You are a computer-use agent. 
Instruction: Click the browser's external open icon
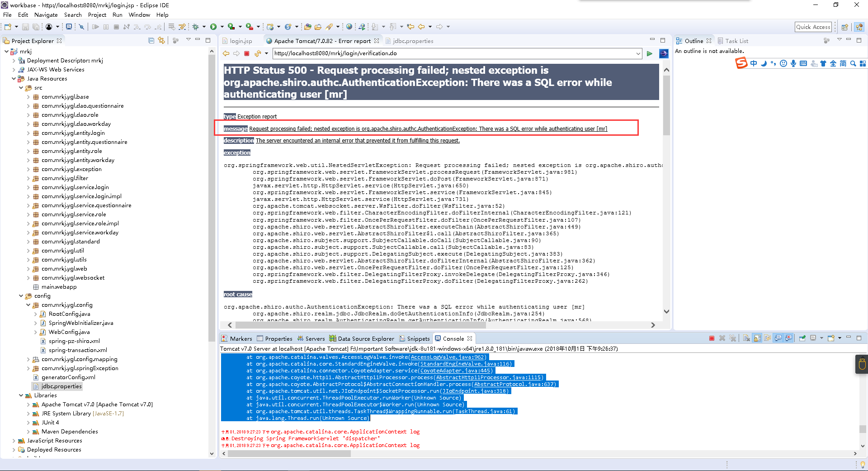point(664,53)
